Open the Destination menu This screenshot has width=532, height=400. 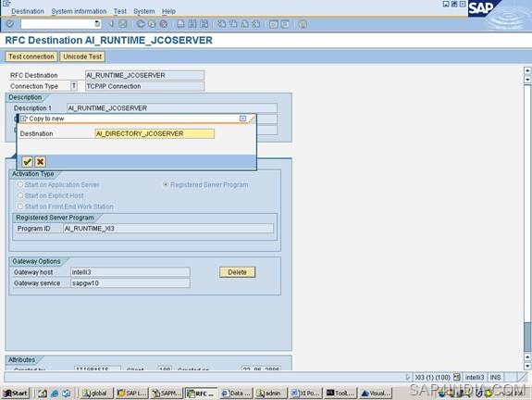click(28, 11)
